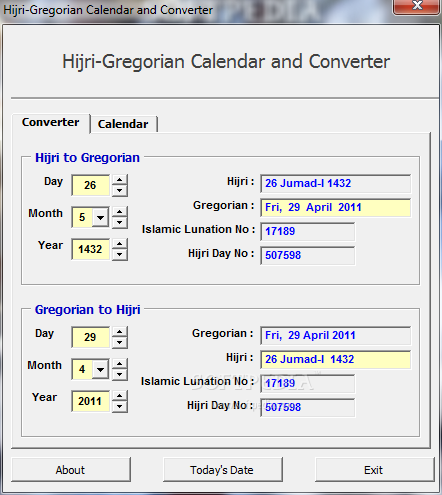This screenshot has height=495, width=442.
Task: Increase Gregorian Day 29 with up arrow
Action: [x=120, y=332]
